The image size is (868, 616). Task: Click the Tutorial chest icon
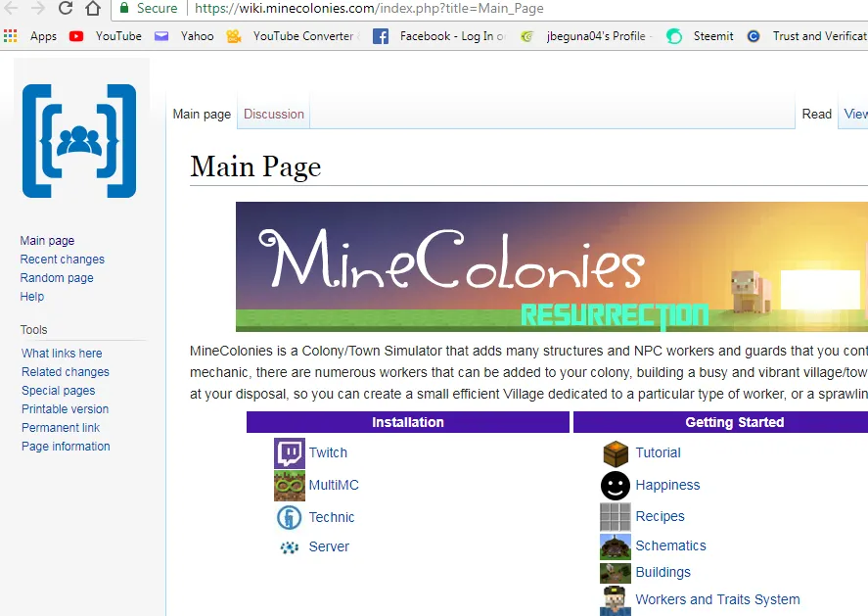(616, 453)
